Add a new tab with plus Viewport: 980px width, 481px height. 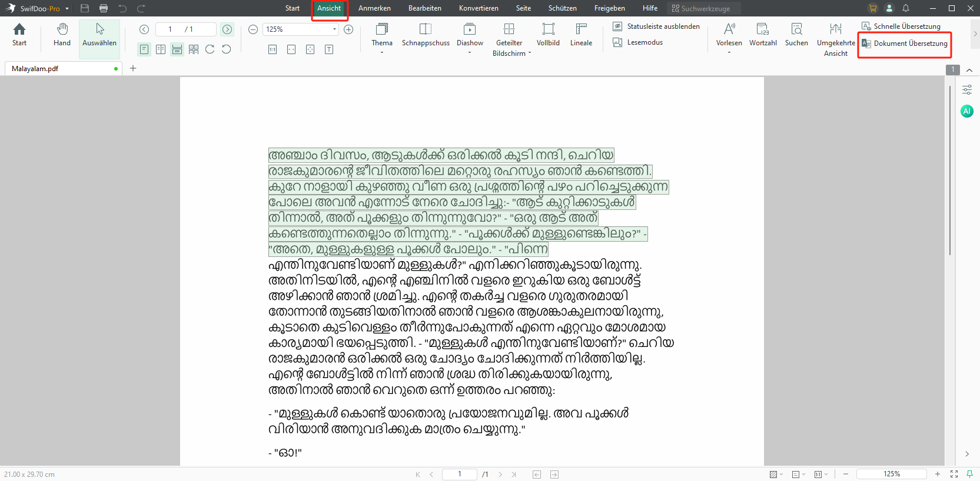(x=133, y=68)
